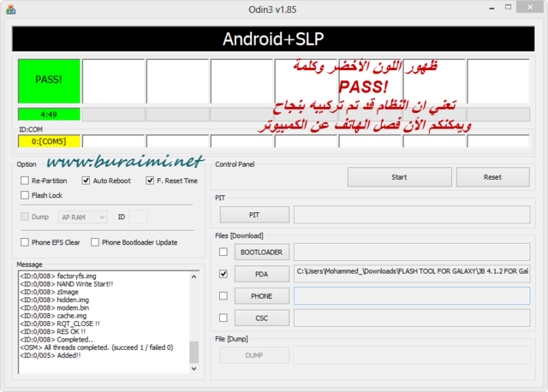Click the PHONE file path field
The height and width of the screenshot is (392, 548).
[x=411, y=296]
